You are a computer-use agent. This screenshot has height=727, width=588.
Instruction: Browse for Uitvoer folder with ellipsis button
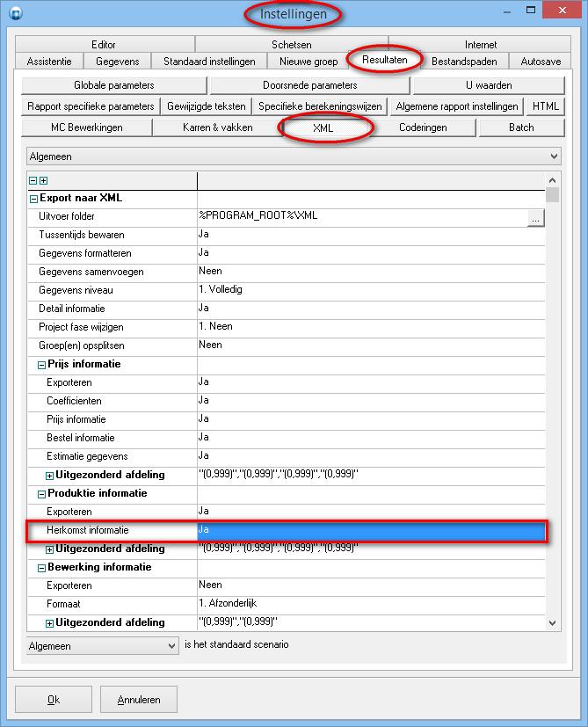[535, 217]
